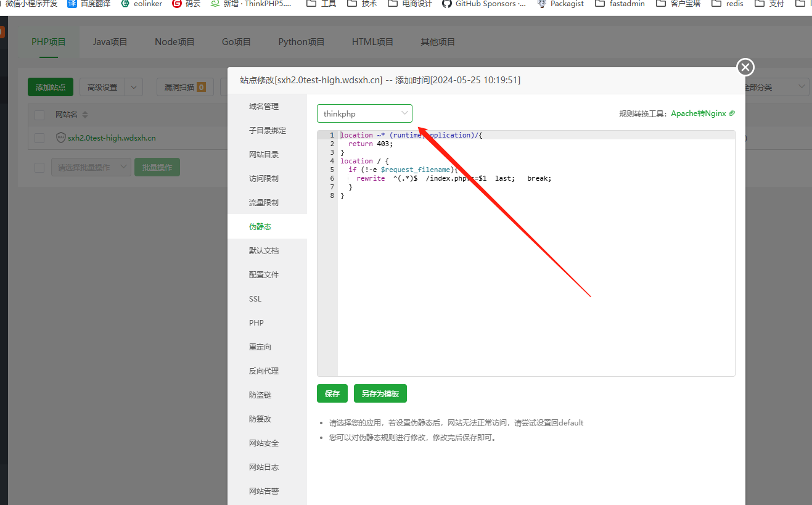Tick the checkbox beside 请选择批量操作
Screen dimensions: 812x505
point(39,167)
